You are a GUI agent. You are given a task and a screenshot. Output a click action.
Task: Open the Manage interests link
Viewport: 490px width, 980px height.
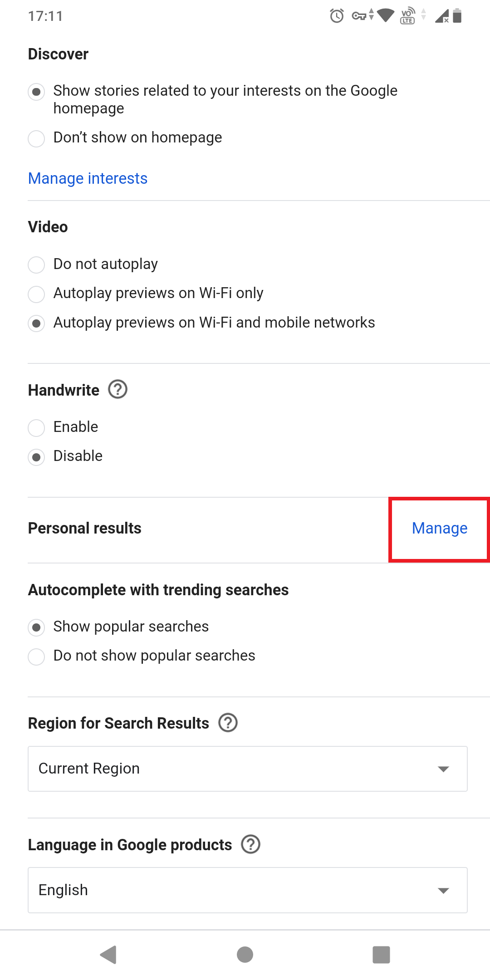click(88, 178)
